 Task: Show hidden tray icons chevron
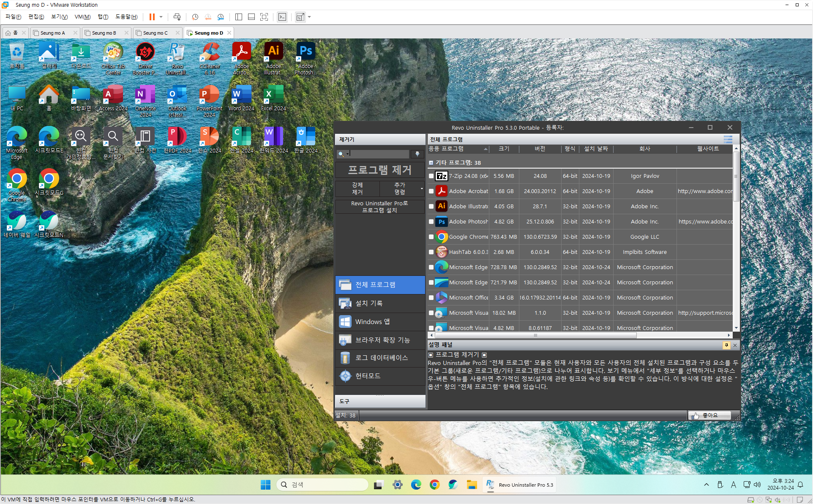click(x=707, y=485)
